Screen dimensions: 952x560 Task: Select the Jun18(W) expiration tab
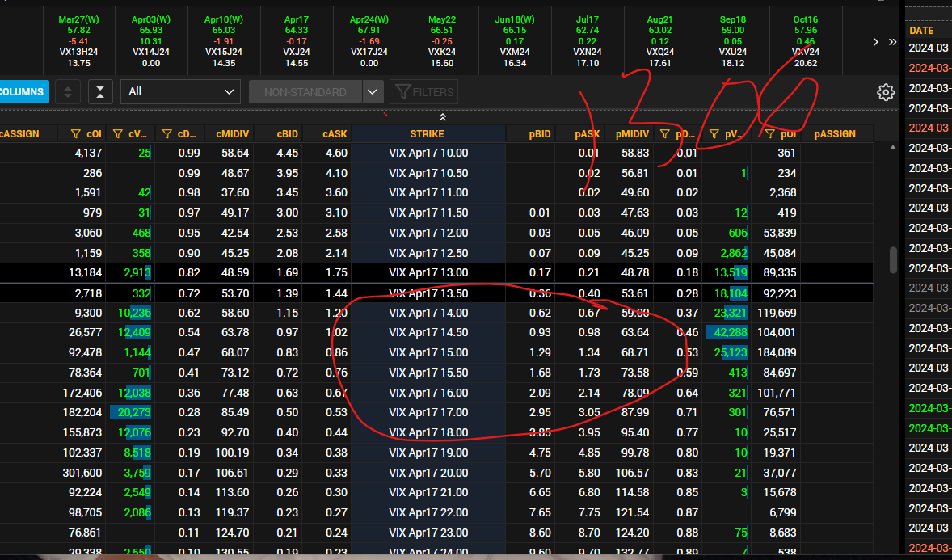pyautogui.click(x=515, y=41)
